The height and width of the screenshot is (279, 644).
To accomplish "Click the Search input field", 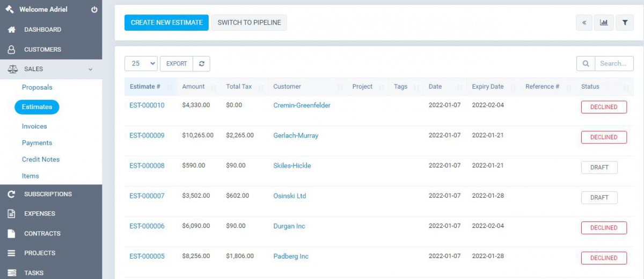I will click(x=613, y=63).
